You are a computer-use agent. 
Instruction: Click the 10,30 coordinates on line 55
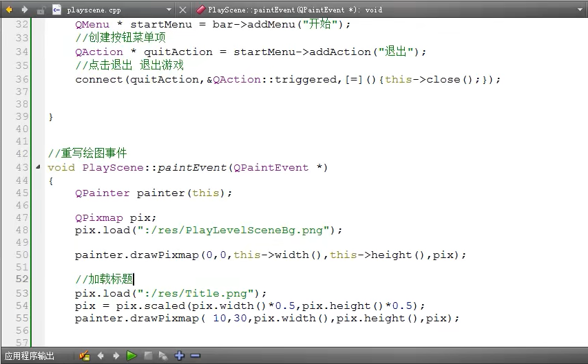[x=230, y=319]
